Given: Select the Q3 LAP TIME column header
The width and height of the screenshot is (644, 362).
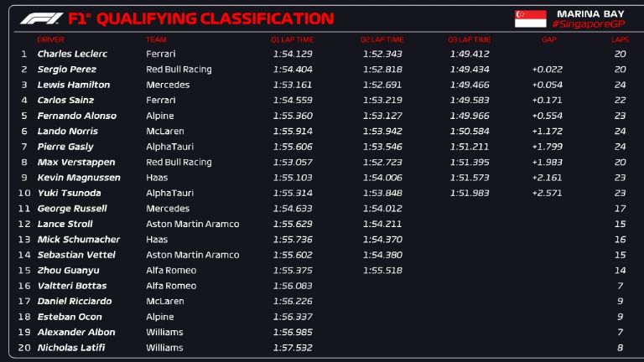Looking at the screenshot, I should 469,39.
